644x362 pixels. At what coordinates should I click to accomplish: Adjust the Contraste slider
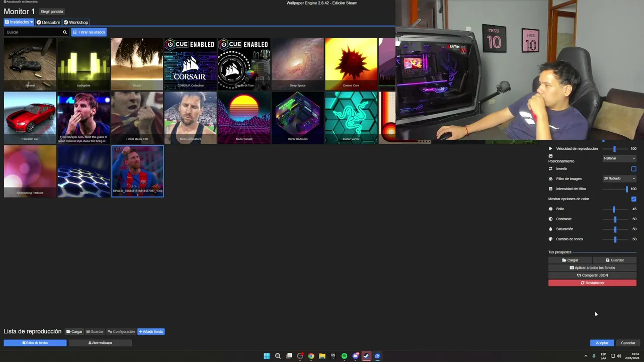615,219
